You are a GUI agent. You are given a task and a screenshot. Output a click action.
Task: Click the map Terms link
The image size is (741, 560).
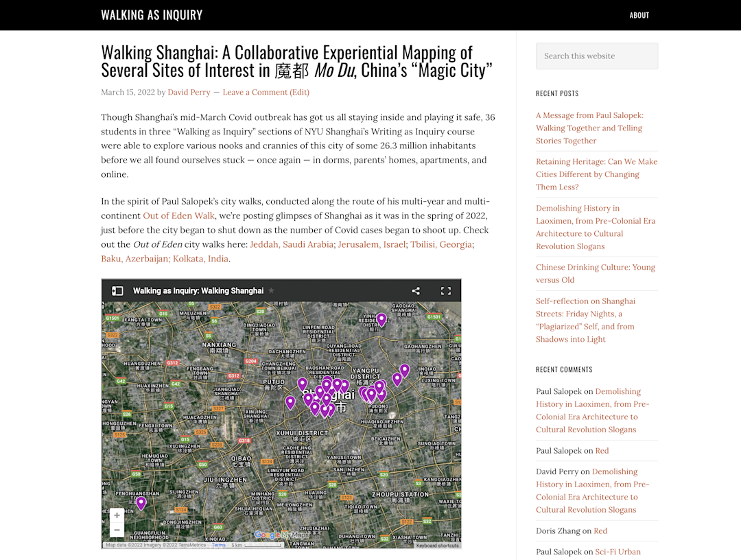(x=218, y=546)
